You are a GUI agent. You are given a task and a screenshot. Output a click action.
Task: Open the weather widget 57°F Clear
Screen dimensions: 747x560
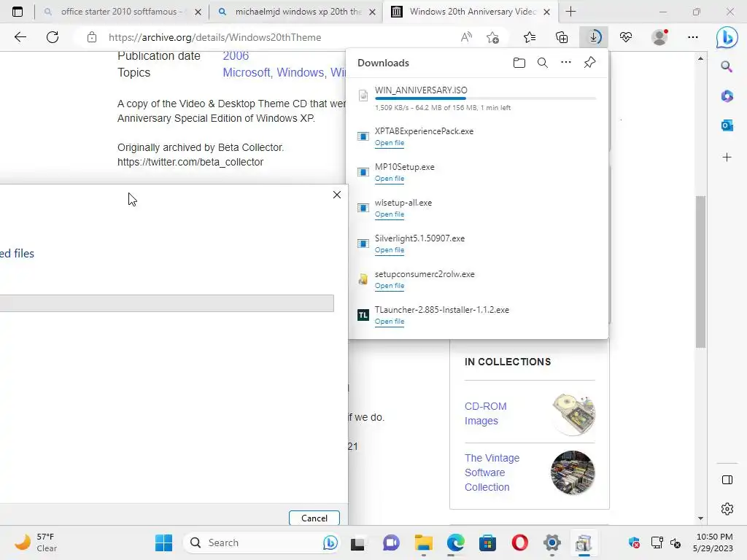click(35, 542)
